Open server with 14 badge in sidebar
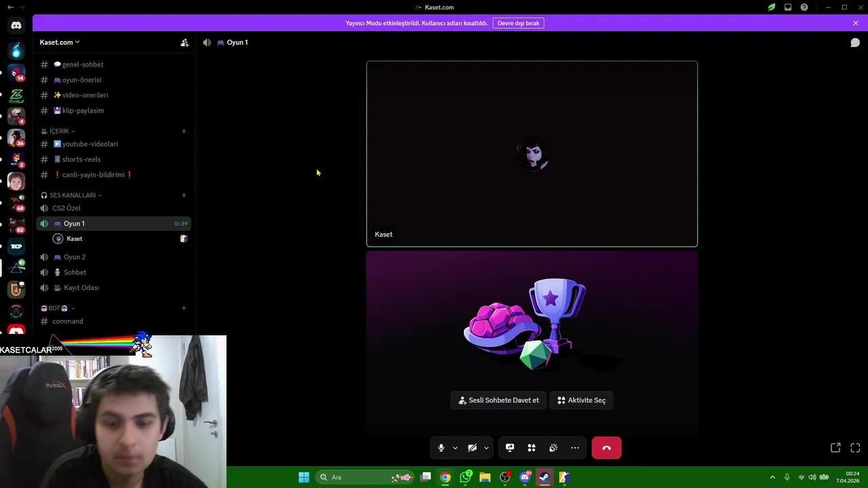The image size is (868, 488). [16, 73]
